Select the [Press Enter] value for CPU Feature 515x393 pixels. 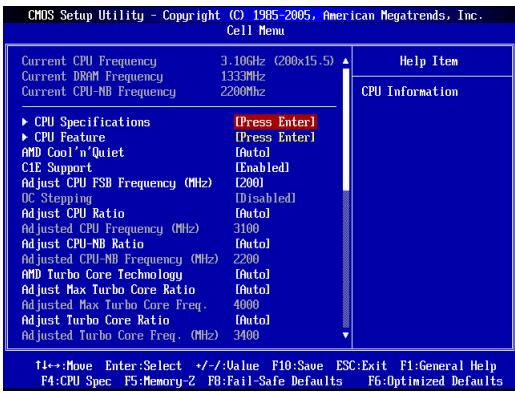click(x=275, y=137)
